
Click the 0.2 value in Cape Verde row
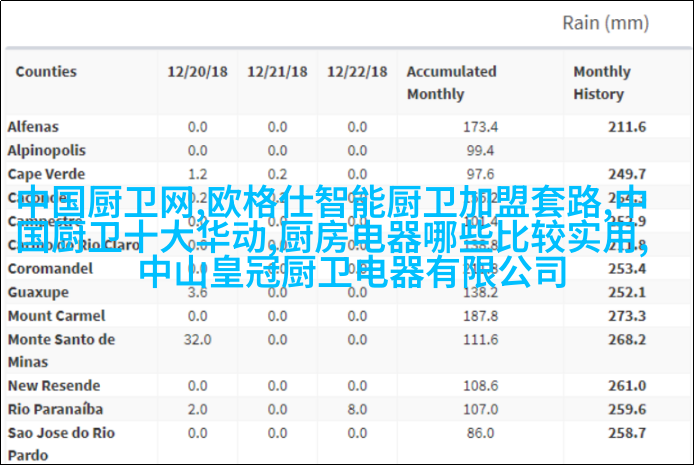277,174
